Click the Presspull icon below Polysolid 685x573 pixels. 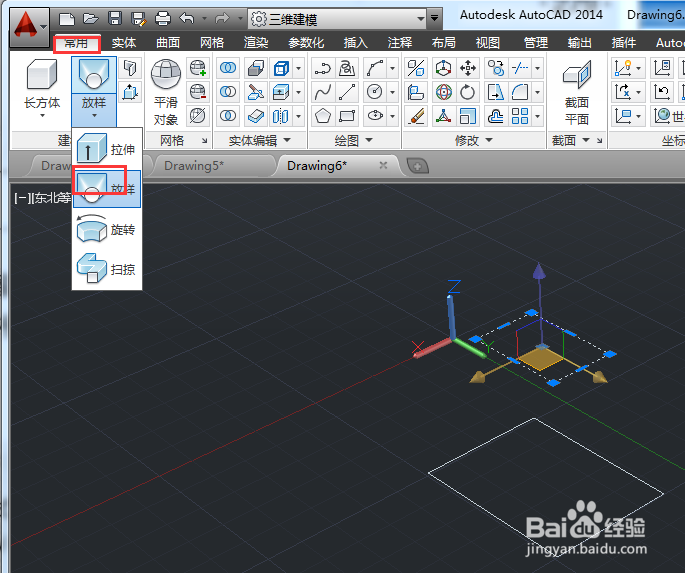click(130, 92)
